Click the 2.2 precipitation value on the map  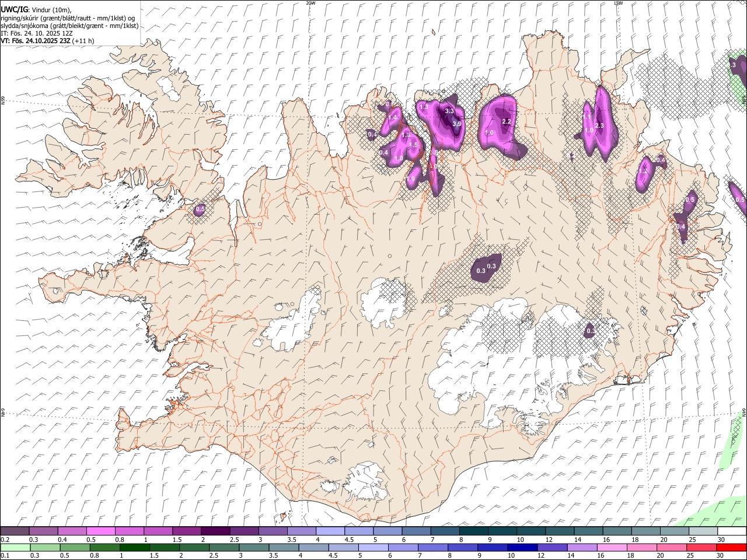click(507, 121)
